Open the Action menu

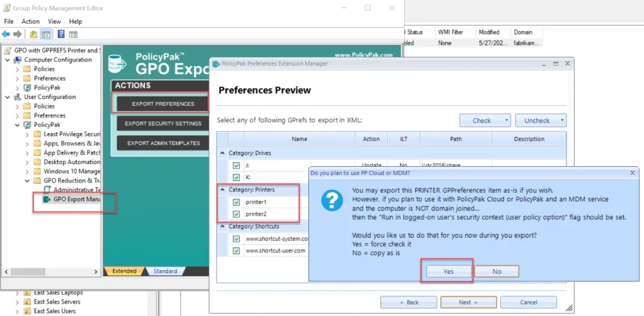pos(31,22)
